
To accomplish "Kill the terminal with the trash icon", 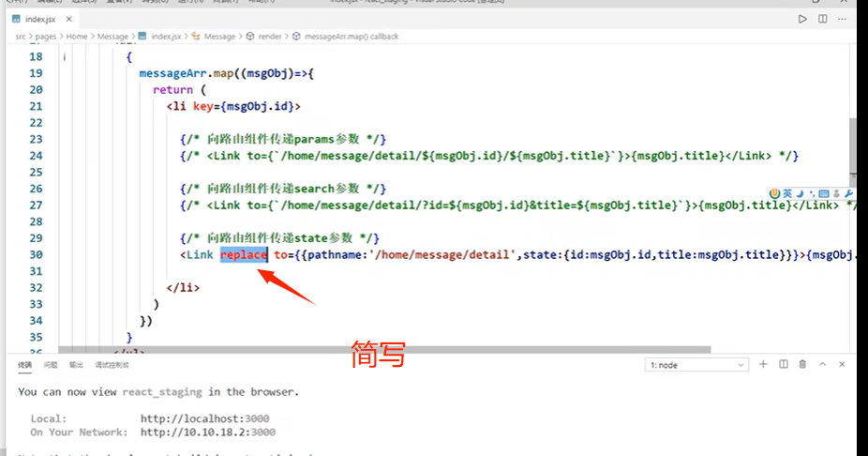I will [802, 364].
